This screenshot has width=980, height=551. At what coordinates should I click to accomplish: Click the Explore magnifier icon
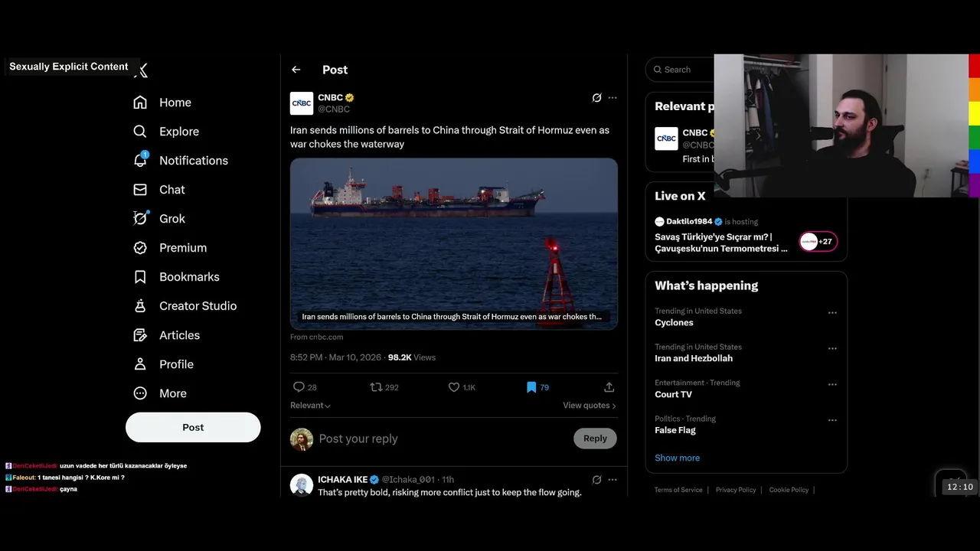click(x=140, y=132)
